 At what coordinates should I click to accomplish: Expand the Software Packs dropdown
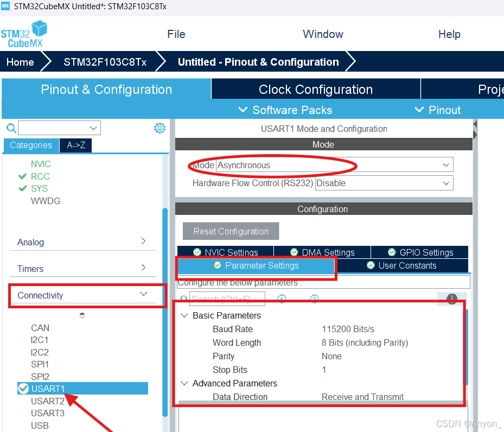pos(285,110)
